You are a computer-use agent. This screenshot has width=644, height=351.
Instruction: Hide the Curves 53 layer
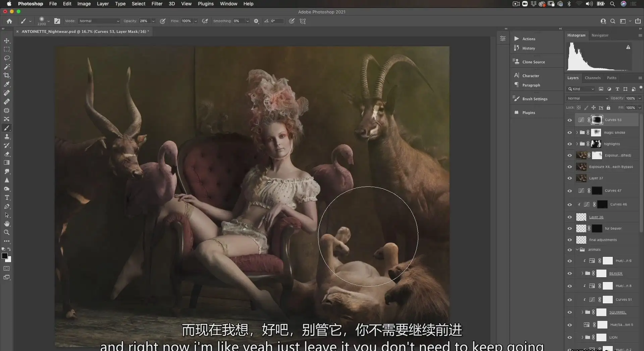(x=570, y=120)
